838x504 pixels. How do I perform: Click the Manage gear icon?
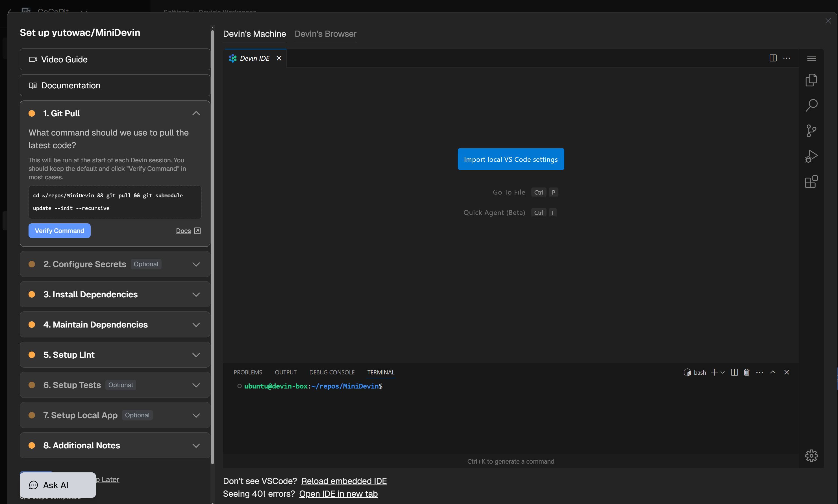[811, 455]
